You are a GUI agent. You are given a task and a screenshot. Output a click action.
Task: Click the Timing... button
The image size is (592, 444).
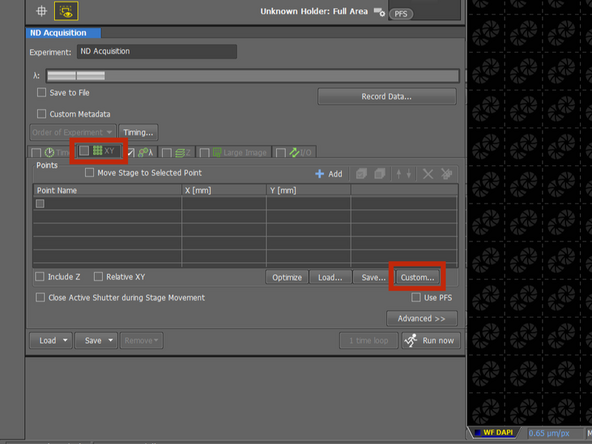coord(138,133)
